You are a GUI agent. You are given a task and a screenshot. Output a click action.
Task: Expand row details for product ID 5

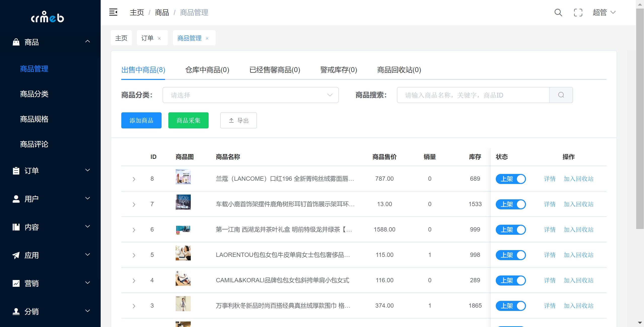(134, 255)
